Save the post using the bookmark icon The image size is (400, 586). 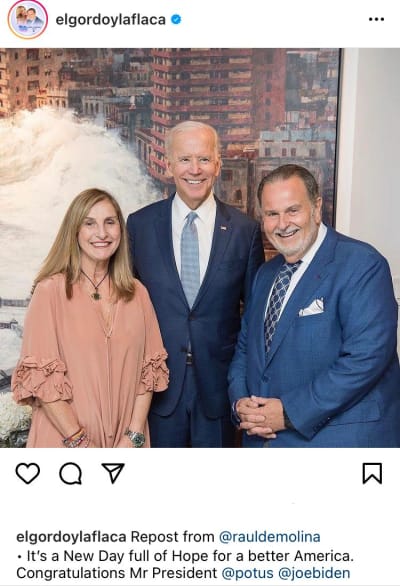coord(372,473)
